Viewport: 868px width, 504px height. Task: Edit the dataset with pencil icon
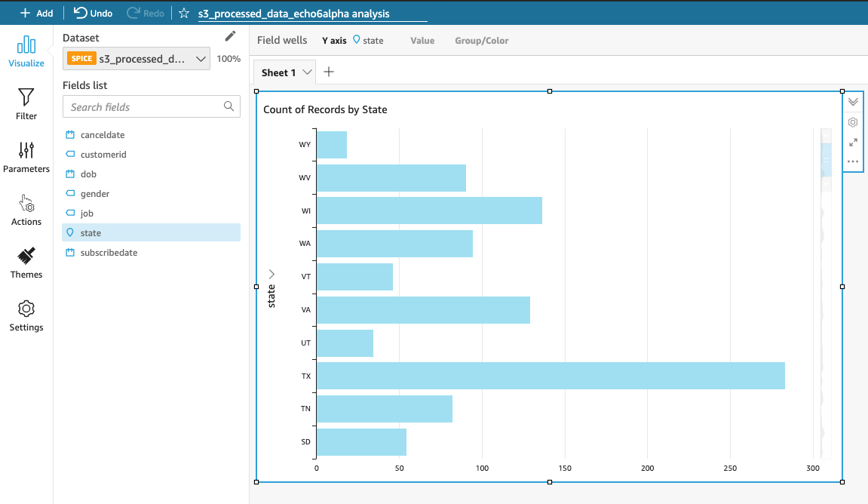pyautogui.click(x=230, y=36)
